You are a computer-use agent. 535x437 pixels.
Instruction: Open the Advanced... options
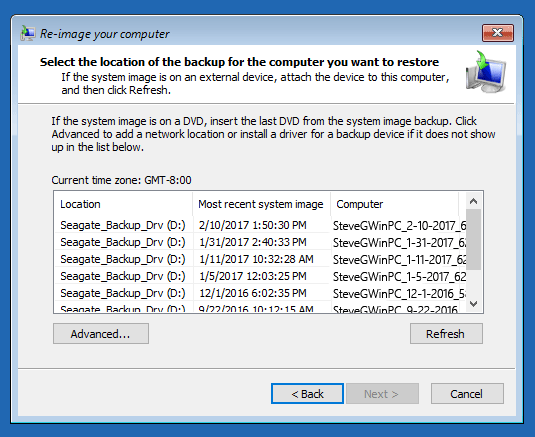coord(101,334)
